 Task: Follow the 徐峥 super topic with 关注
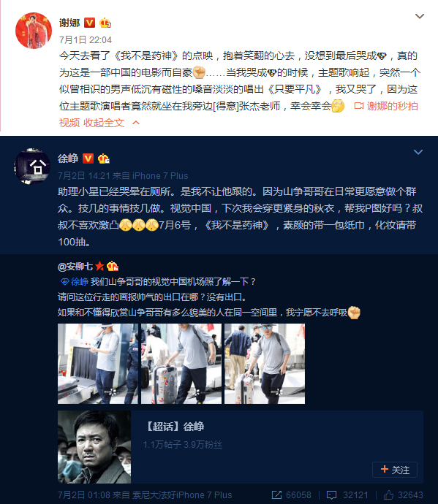395,470
